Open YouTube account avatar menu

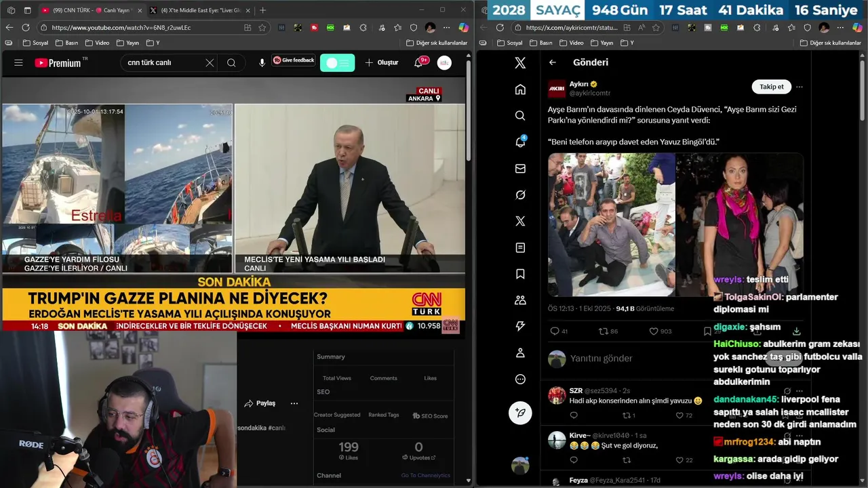(444, 62)
